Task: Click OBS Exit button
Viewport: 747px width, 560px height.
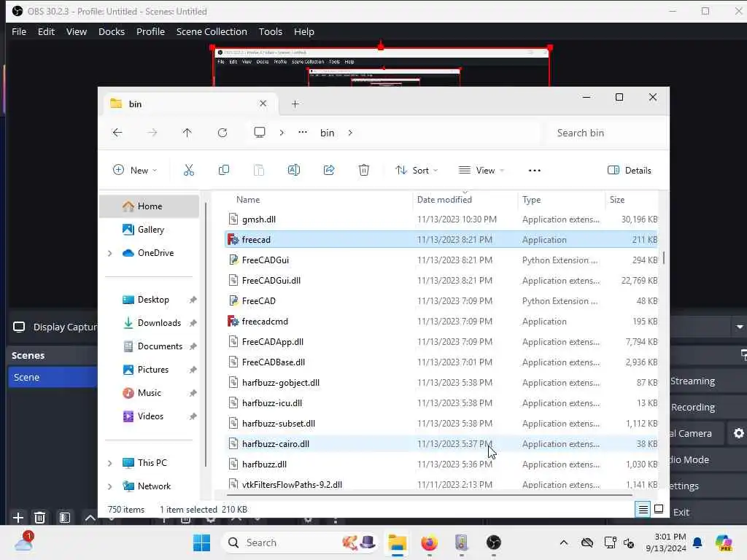Action: (681, 513)
